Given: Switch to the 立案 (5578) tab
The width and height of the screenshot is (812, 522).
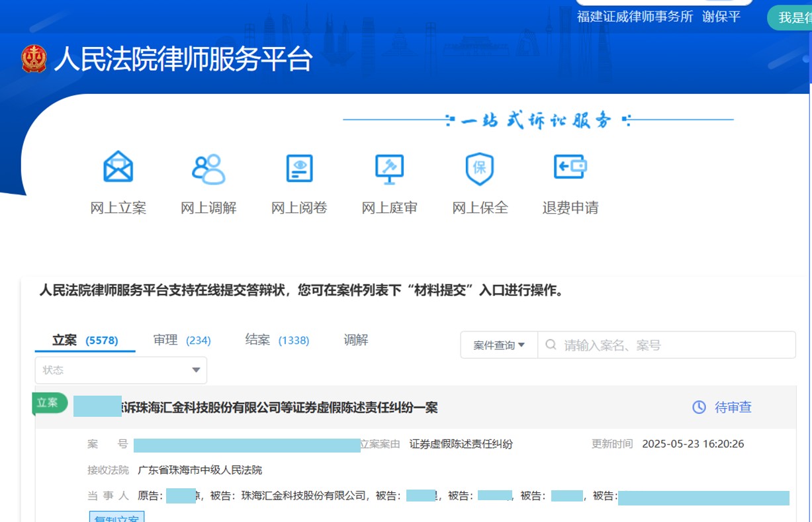Looking at the screenshot, I should [85, 340].
